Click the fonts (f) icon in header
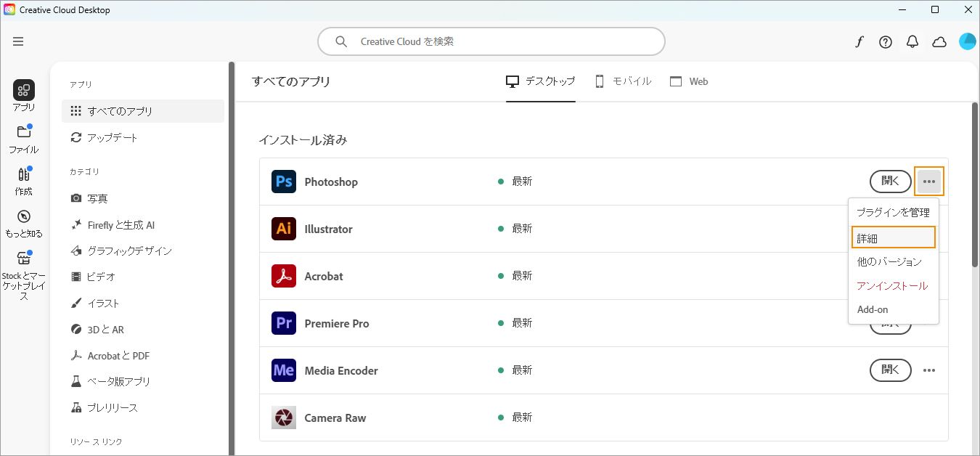This screenshot has height=456, width=980. [x=859, y=41]
